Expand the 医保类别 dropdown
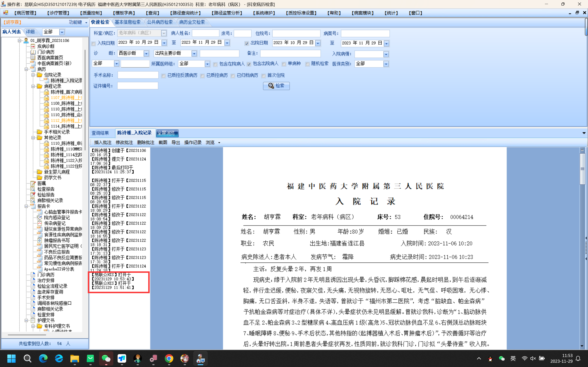588x367 pixels. (x=386, y=64)
